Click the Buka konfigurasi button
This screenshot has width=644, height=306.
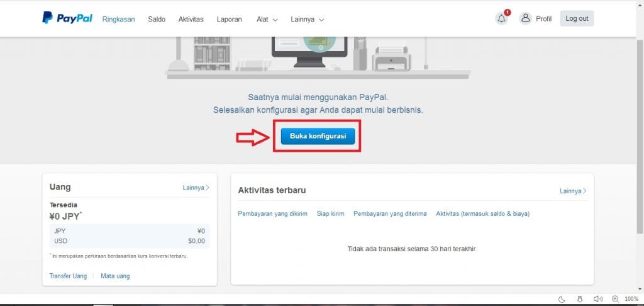click(x=318, y=136)
